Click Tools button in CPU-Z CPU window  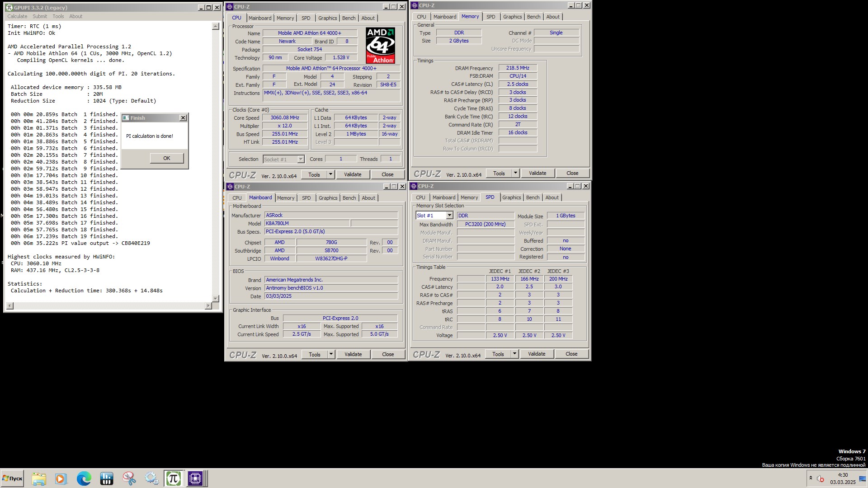click(x=314, y=174)
